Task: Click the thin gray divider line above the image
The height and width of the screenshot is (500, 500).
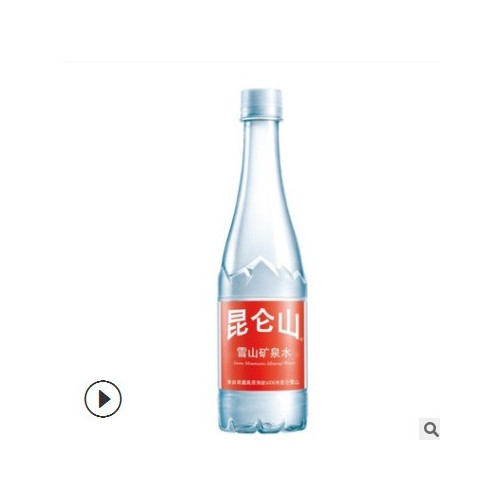Action: tap(250, 61)
